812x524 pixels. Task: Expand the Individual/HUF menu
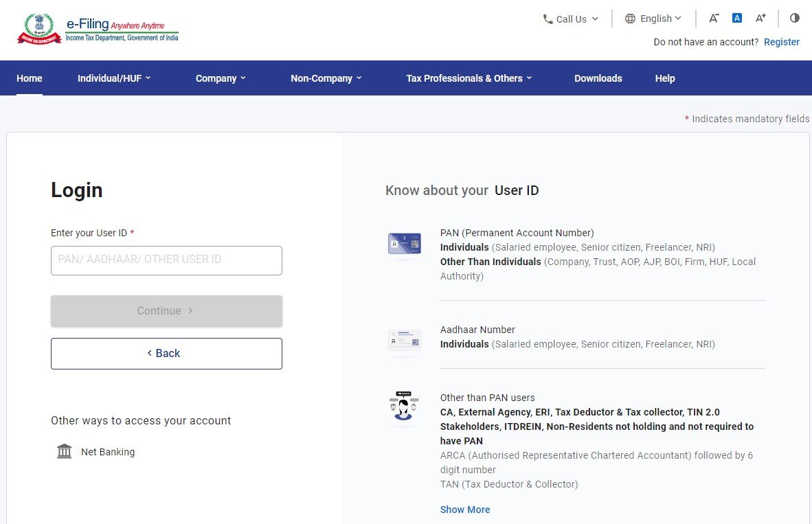pyautogui.click(x=114, y=78)
